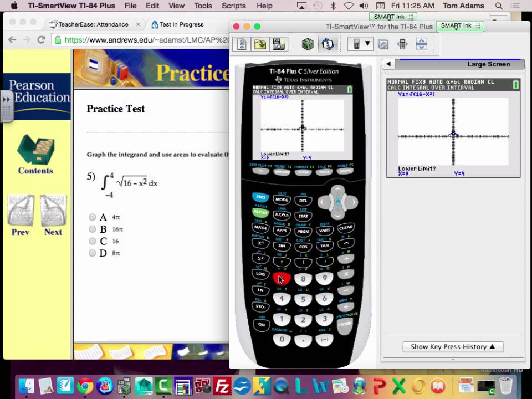Click the MATH calculator key
The image size is (532, 399).
260,228
